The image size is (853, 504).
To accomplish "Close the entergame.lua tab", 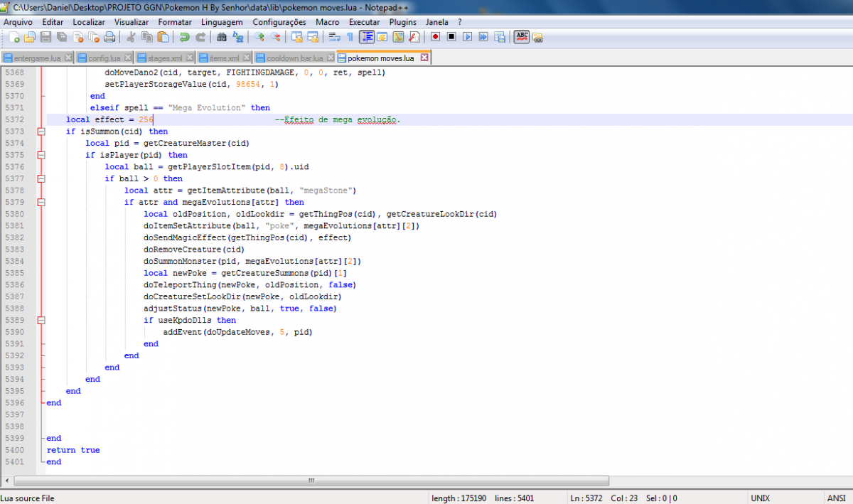I will [x=68, y=58].
